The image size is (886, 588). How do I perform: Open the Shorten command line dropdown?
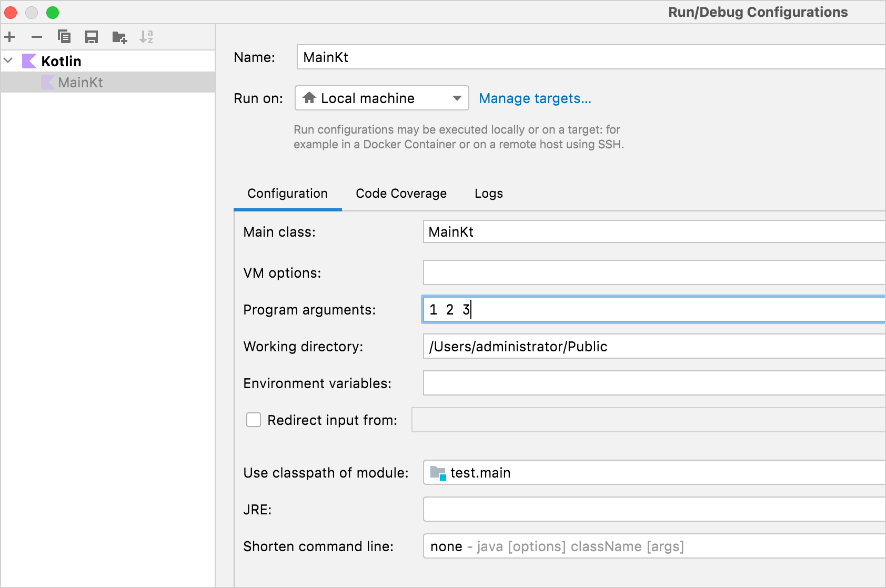pyautogui.click(x=655, y=546)
